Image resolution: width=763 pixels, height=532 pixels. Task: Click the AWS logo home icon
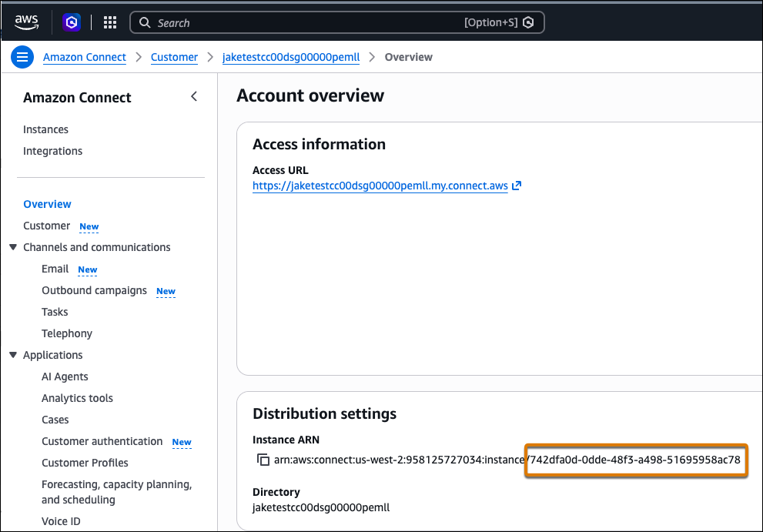pyautogui.click(x=26, y=22)
